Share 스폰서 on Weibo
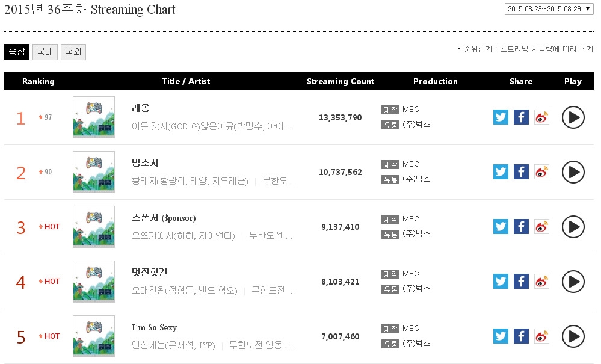 coord(541,227)
